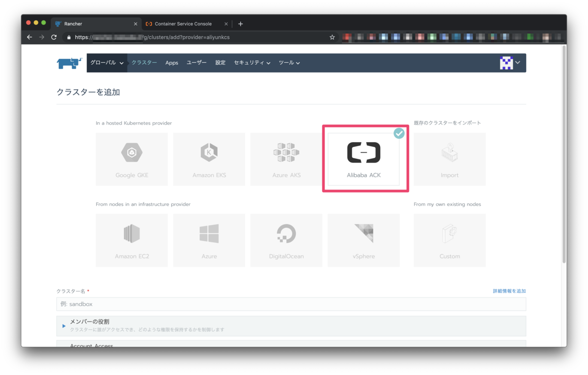588x375 pixels.
Task: Reload the current page
Action: (x=54, y=37)
